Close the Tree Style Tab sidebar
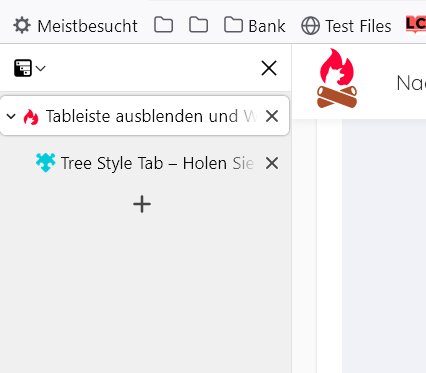Image resolution: width=426 pixels, height=373 pixels. [269, 68]
